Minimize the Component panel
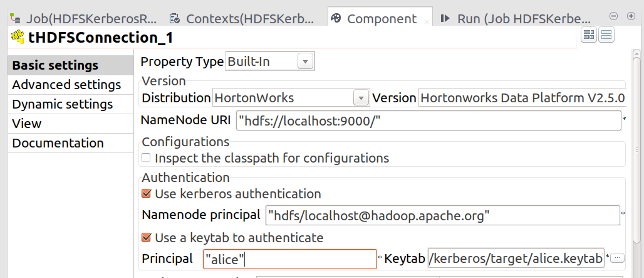 pos(613,16)
